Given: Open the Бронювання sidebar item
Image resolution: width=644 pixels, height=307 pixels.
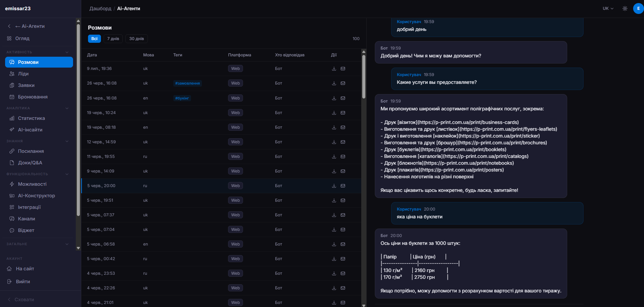Looking at the screenshot, I should click(x=39, y=97).
